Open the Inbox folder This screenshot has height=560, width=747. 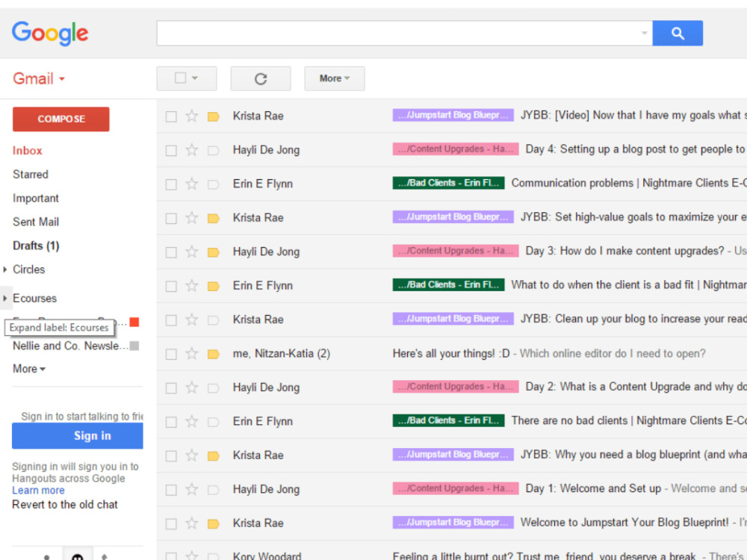click(27, 151)
